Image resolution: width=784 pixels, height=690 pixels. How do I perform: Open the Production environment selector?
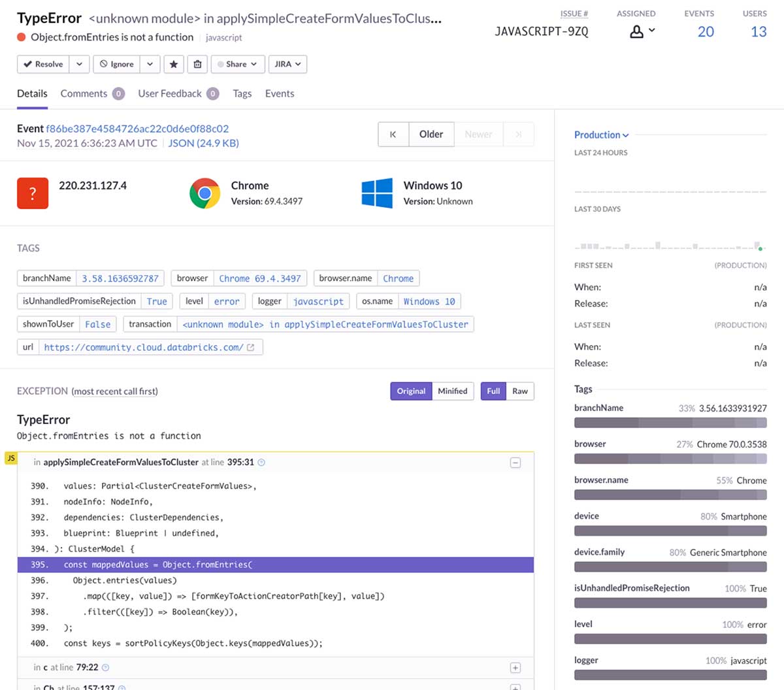tap(600, 135)
